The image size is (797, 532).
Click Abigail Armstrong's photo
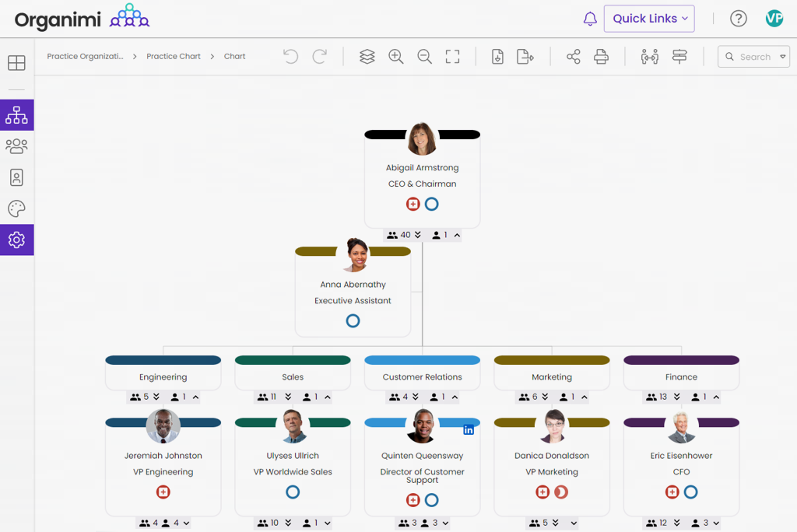422,138
